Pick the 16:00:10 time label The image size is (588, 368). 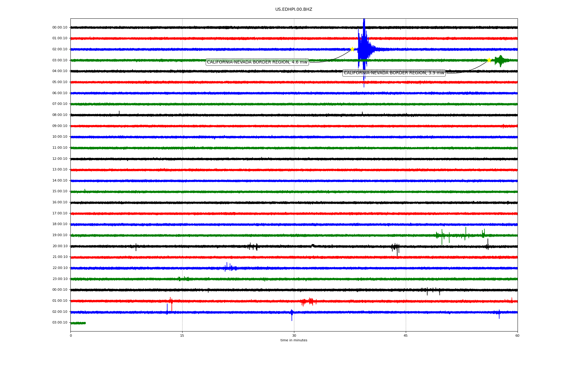click(x=60, y=202)
